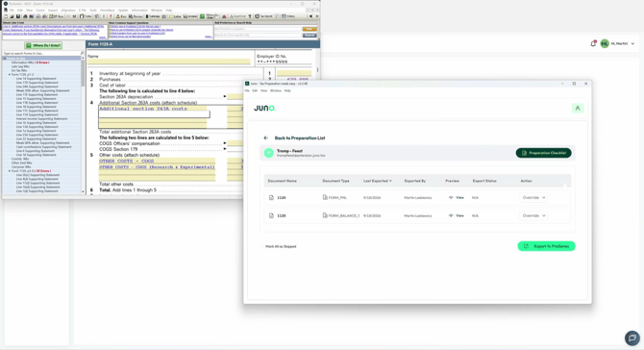Click the orange Ask button in ProSeries help
The width and height of the screenshot is (644, 350).
click(310, 29)
